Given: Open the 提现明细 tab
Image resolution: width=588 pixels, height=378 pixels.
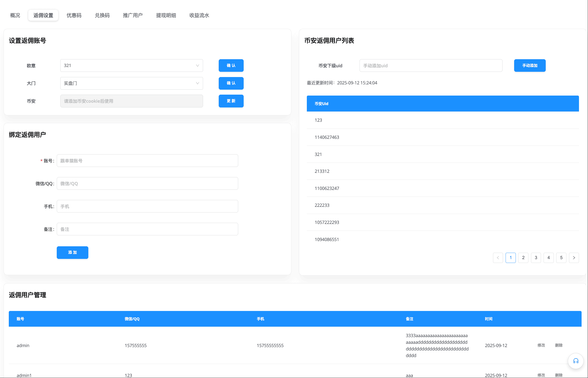Looking at the screenshot, I should point(166,15).
